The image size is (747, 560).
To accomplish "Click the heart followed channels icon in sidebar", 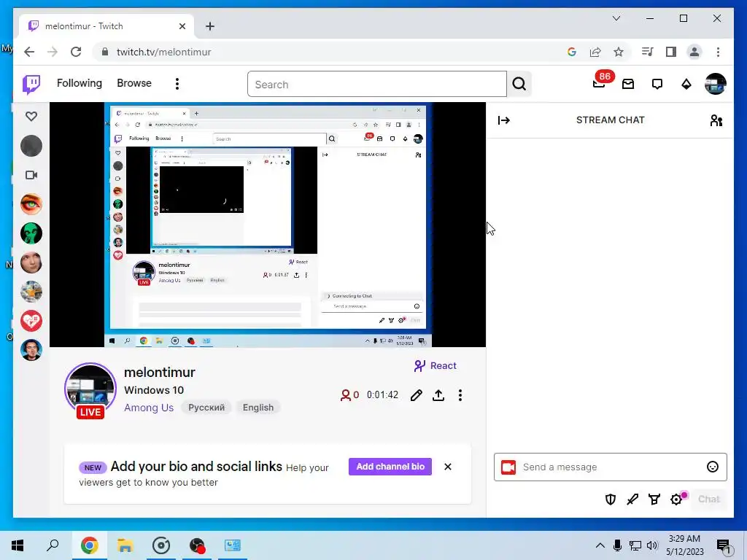I will 31,116.
